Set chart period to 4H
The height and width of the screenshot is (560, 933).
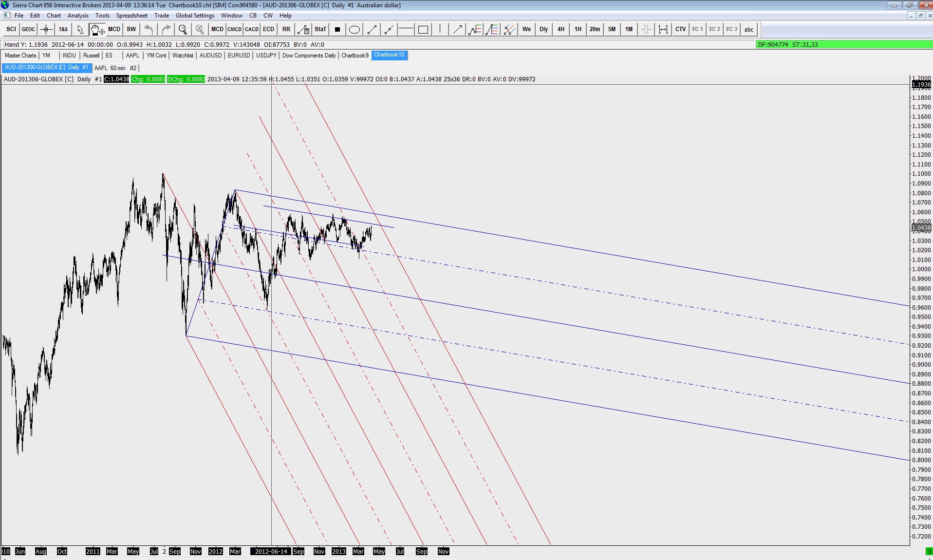coord(561,29)
